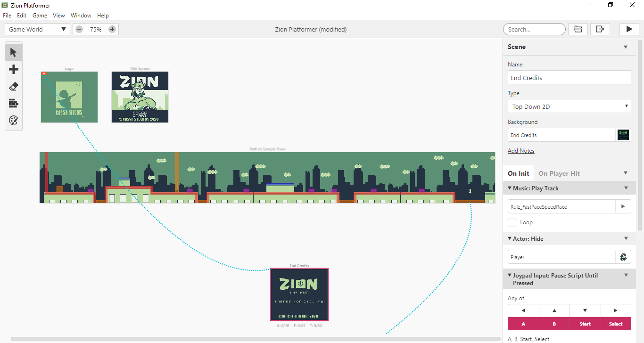Open the Game World view dropdown

[38, 29]
